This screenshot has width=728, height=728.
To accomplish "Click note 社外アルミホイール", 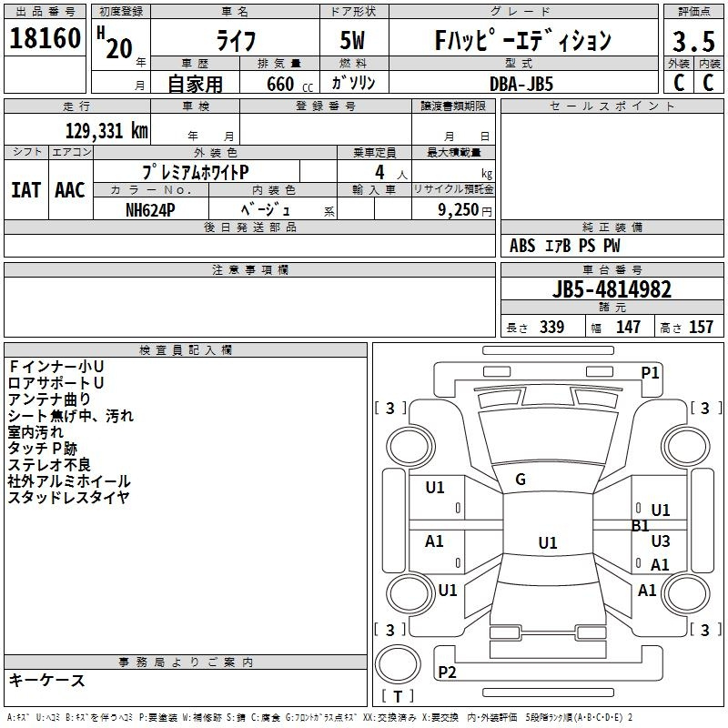I will pyautogui.click(x=69, y=481).
